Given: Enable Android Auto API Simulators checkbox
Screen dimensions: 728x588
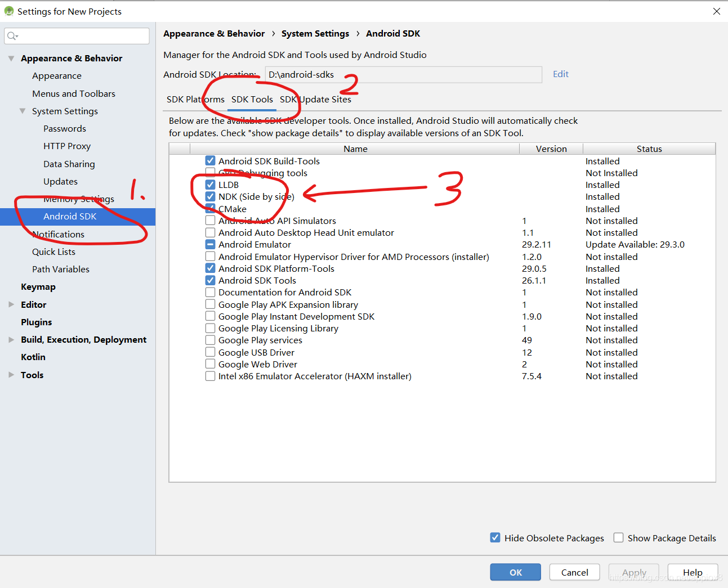Looking at the screenshot, I should tap(210, 221).
